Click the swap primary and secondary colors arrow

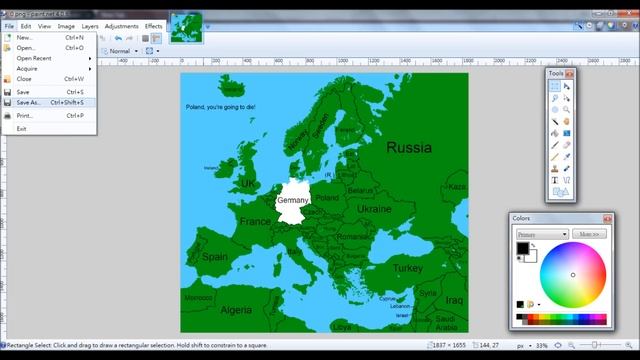533,245
